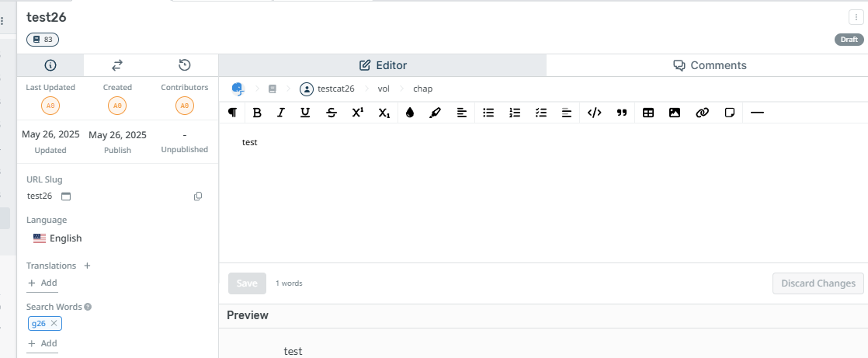
Task: Toggle bold formatting in the editor toolbar
Action: click(257, 113)
